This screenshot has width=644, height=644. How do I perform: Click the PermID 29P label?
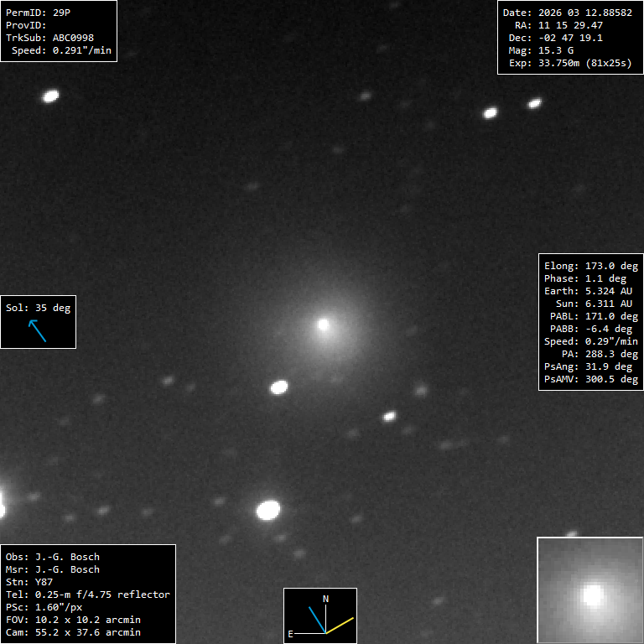[36, 13]
